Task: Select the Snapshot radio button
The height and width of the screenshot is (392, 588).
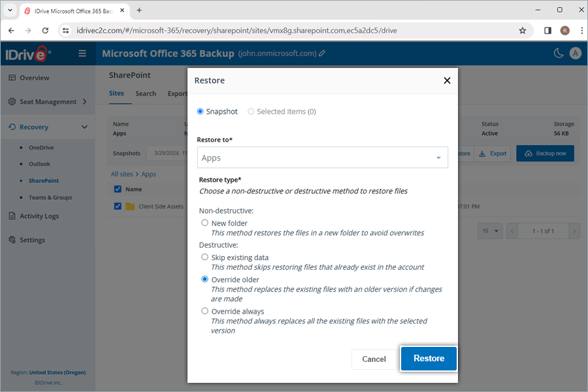Action: [x=201, y=111]
